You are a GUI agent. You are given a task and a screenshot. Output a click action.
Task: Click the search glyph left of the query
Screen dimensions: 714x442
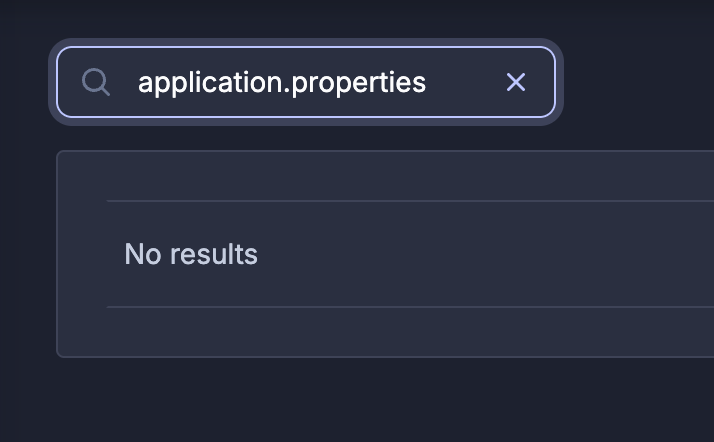coord(96,82)
